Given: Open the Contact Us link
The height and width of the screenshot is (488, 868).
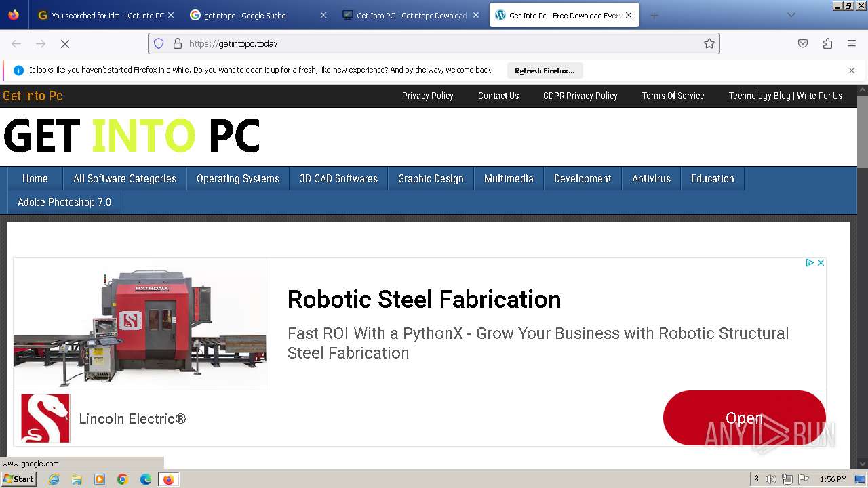Looking at the screenshot, I should click(x=498, y=96).
